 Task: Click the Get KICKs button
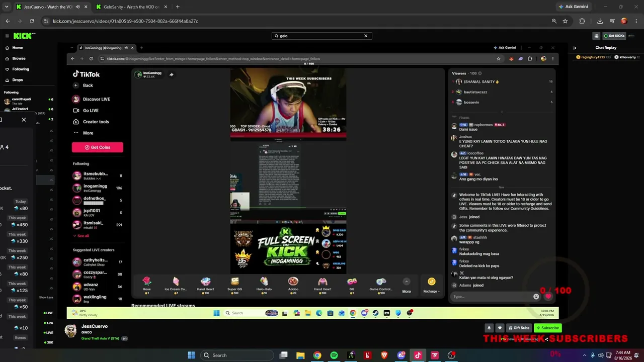pos(614,36)
